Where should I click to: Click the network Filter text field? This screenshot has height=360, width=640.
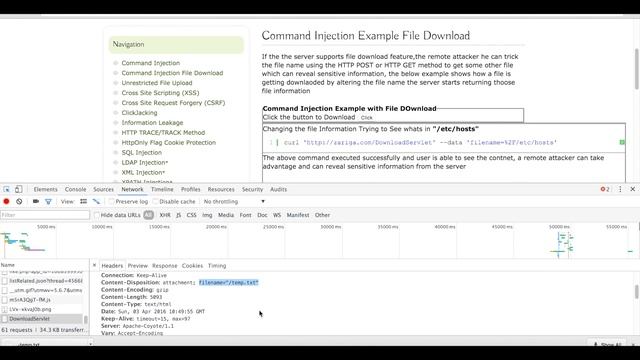click(45, 215)
